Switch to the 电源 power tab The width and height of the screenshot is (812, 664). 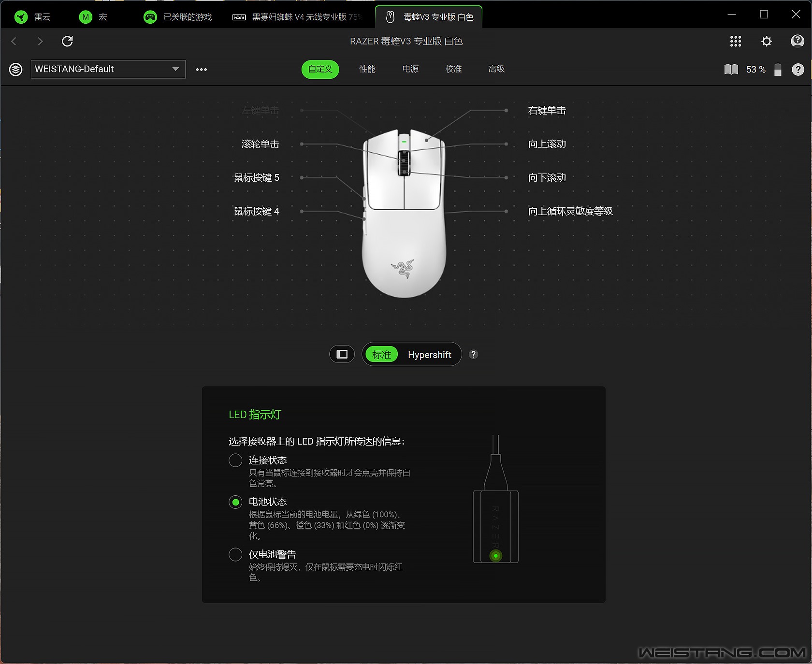point(410,69)
